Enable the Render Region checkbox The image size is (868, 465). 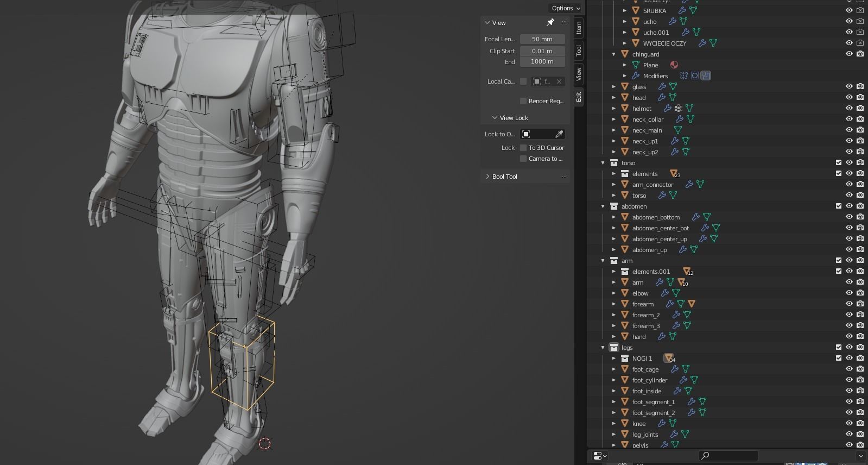[x=523, y=101]
